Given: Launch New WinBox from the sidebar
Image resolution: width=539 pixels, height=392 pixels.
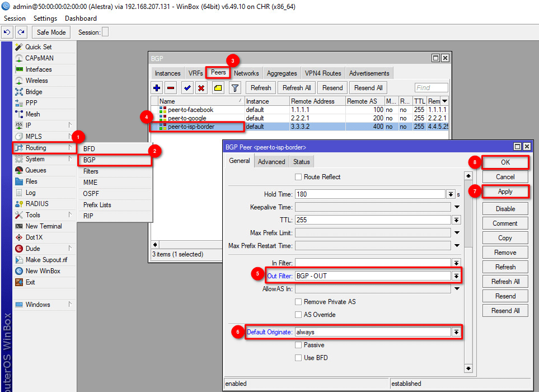Looking at the screenshot, I should click(44, 271).
